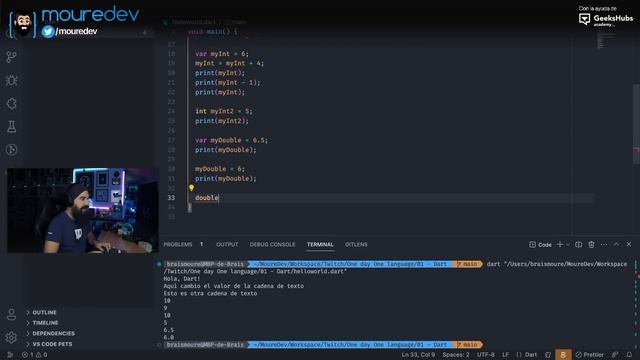Click terminal output 'Esto es otra cadena de texto'
The height and width of the screenshot is (360, 640).
click(210, 293)
